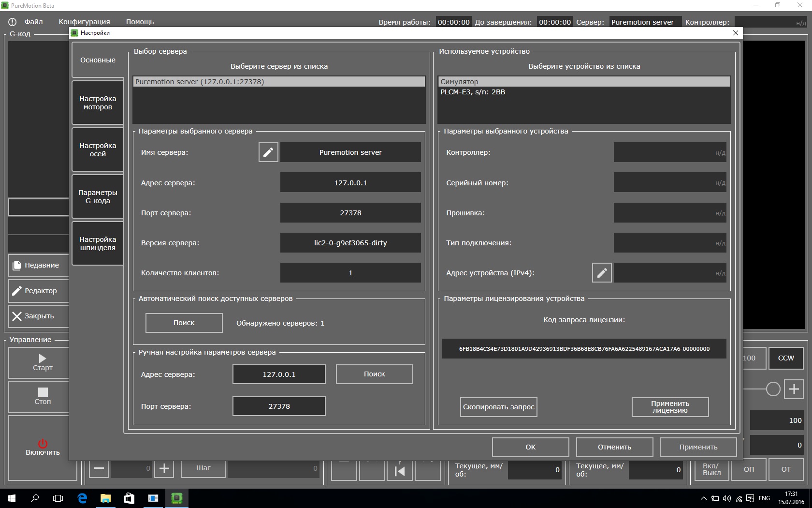Click Скопировать запрос button
The width and height of the screenshot is (812, 508).
point(499,407)
